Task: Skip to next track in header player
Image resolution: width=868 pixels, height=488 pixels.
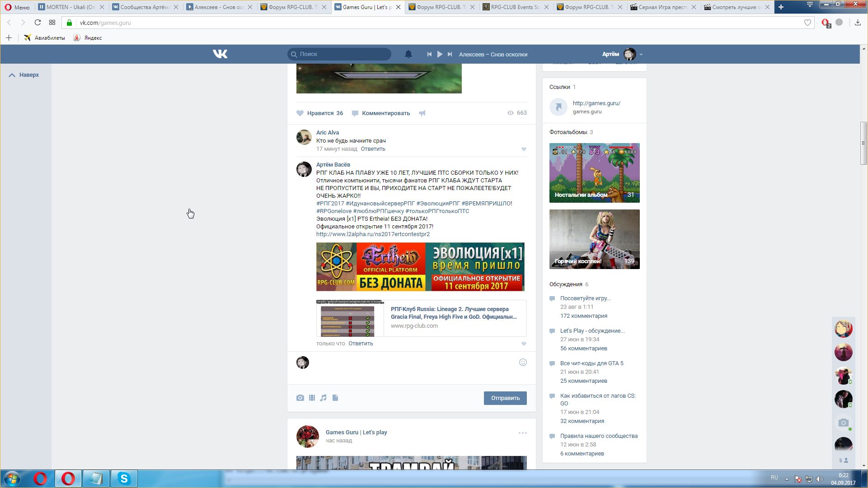Action: pyautogui.click(x=450, y=54)
